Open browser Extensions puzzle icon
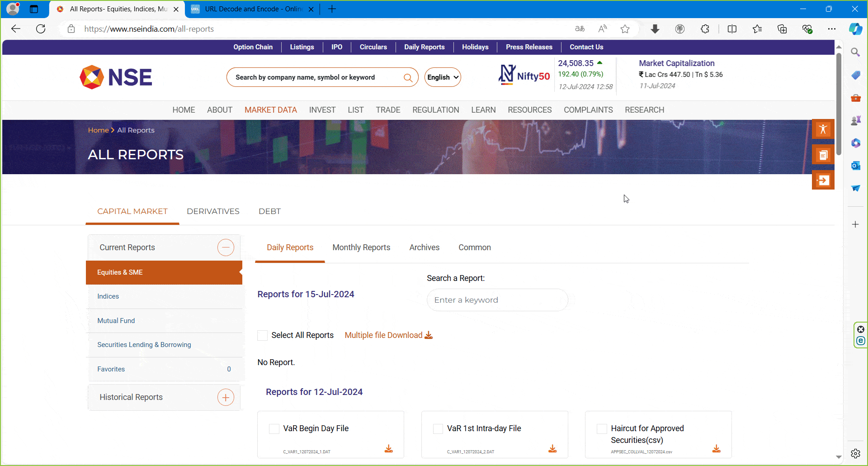This screenshot has width=868, height=466. 705,29
